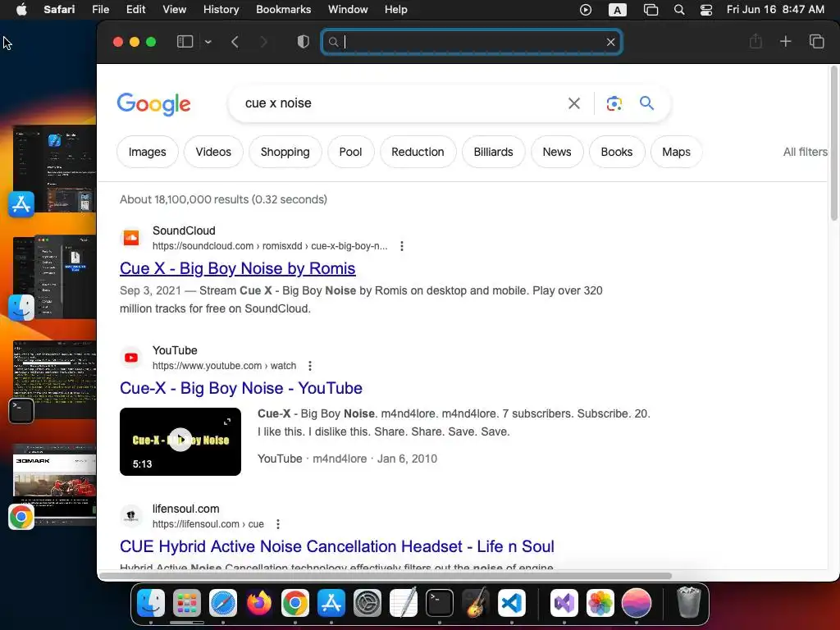Open GarageBand from the Dock
Screen dimensions: 840x630
(x=476, y=603)
